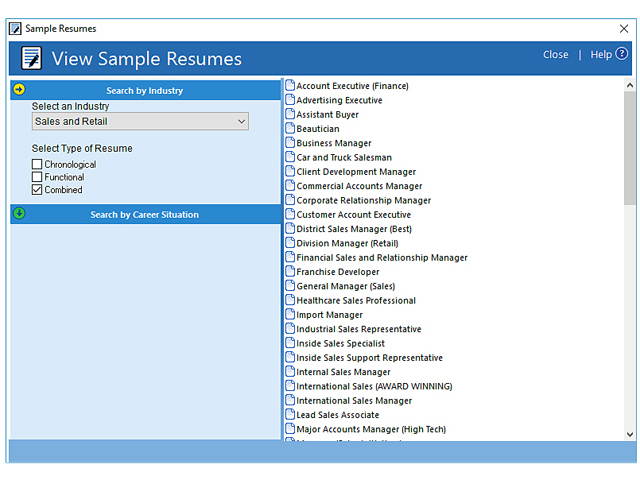Click the View Sample Resumes header notepad icon
This screenshot has width=640, height=480.
click(31, 58)
